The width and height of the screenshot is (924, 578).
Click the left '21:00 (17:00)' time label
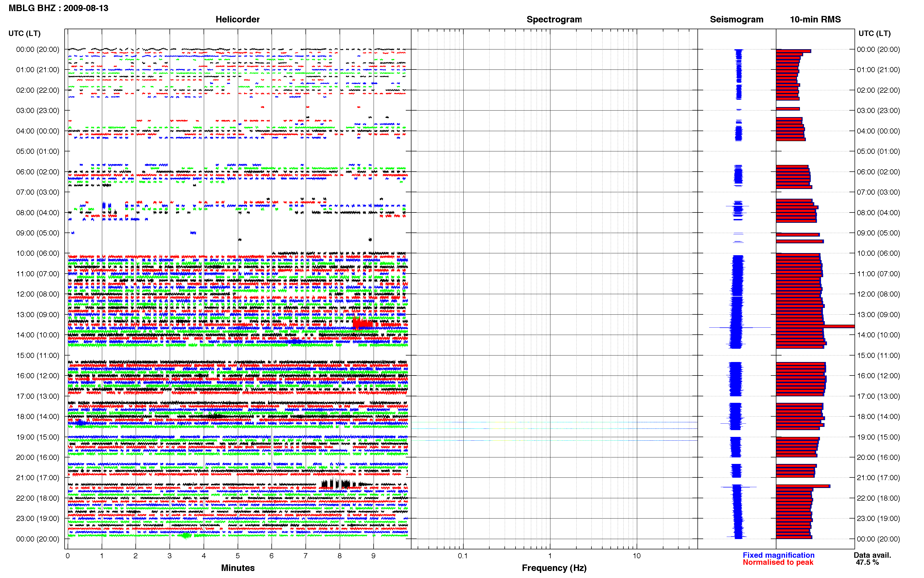tap(38, 477)
